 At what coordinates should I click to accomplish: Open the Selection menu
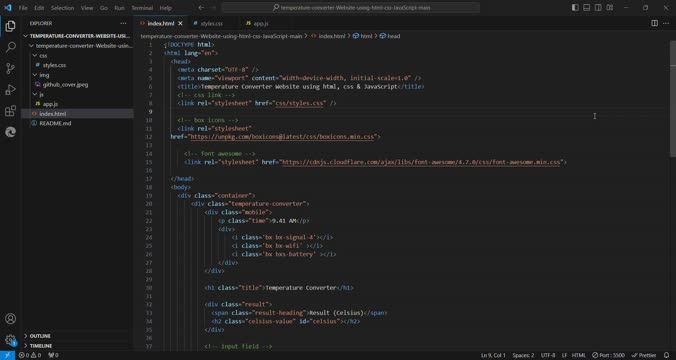(62, 8)
